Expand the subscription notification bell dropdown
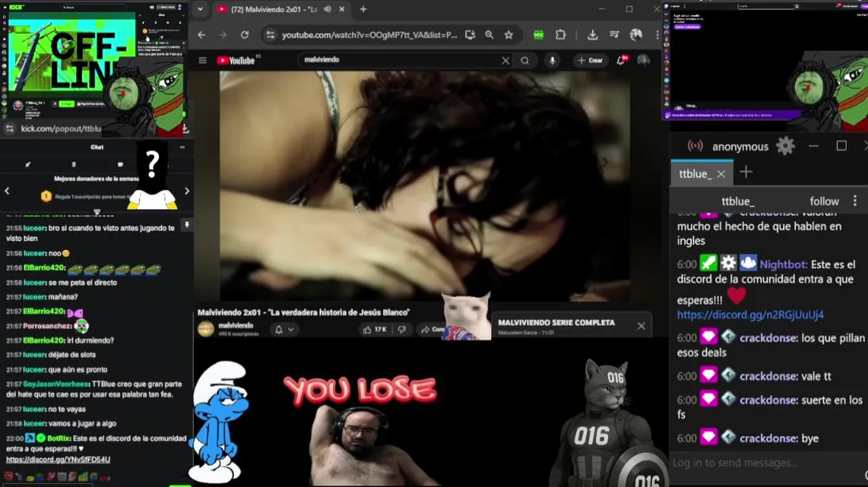The height and width of the screenshot is (487, 868). coord(284,329)
